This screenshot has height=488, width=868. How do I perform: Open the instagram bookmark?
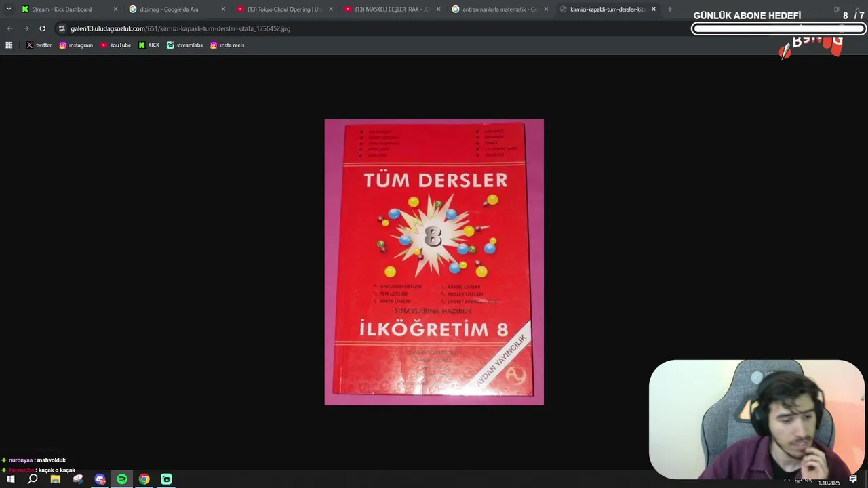click(x=76, y=45)
